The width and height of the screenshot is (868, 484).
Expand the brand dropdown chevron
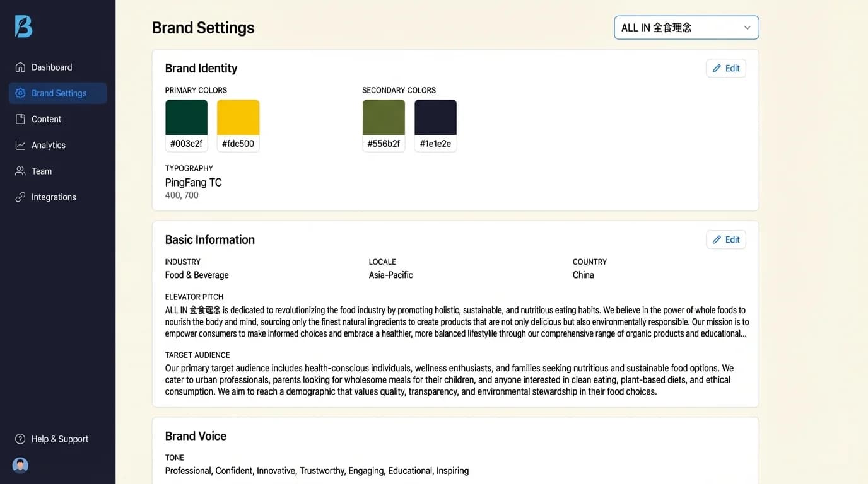[x=748, y=28]
